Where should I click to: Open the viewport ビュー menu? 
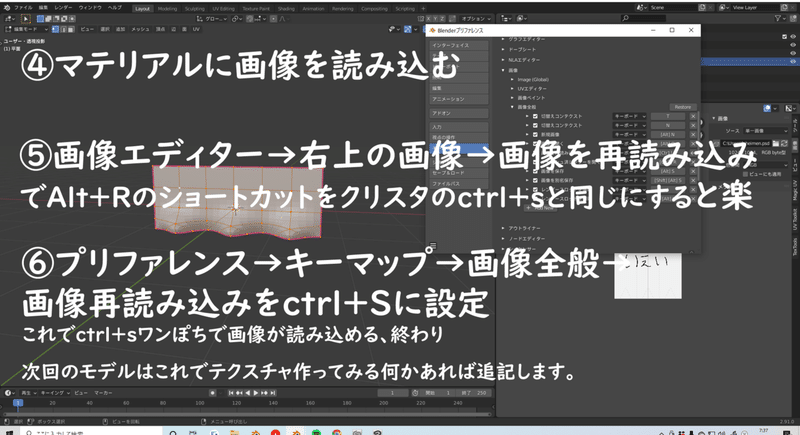(87, 30)
